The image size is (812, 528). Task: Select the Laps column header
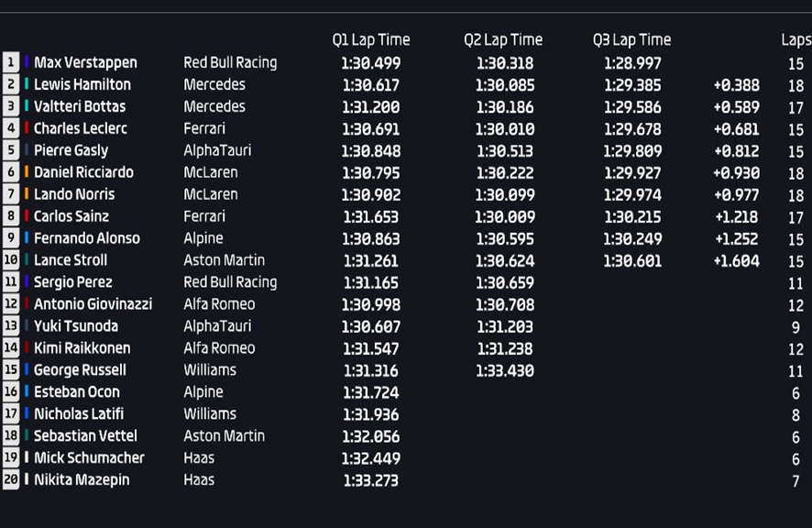pos(796,40)
